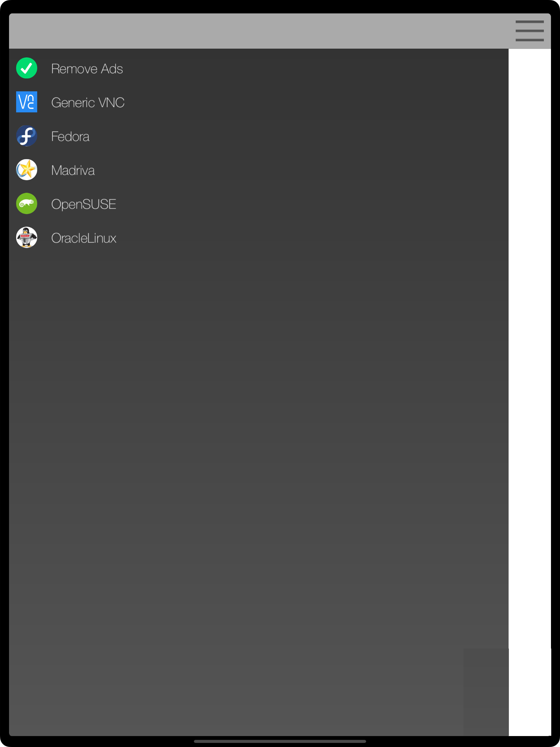Open the Madriva text entry

(73, 170)
